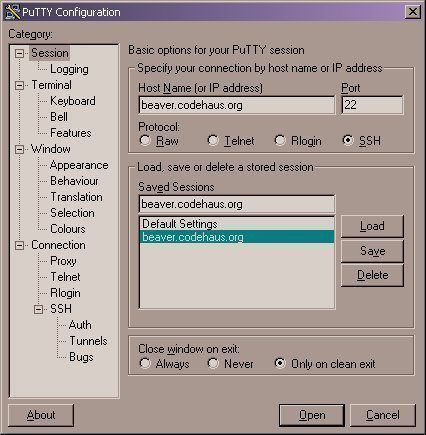Click the Port input field
The image size is (426, 435).
pos(372,105)
